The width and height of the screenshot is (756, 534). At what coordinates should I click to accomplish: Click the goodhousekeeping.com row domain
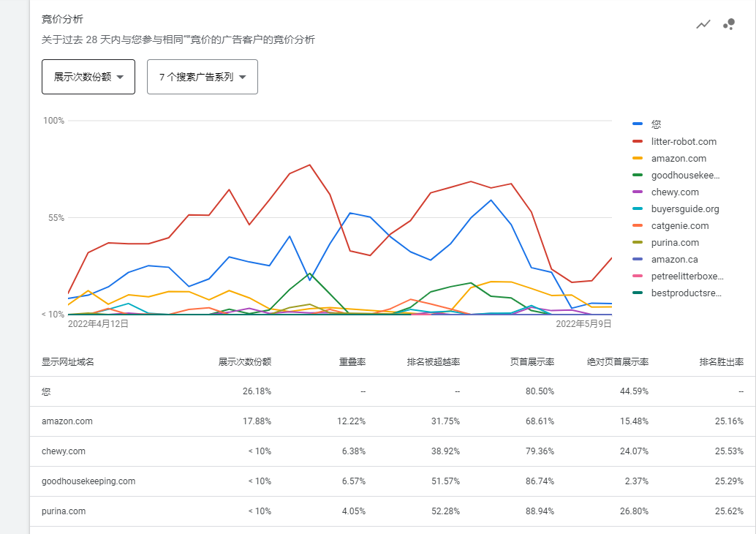tap(88, 481)
